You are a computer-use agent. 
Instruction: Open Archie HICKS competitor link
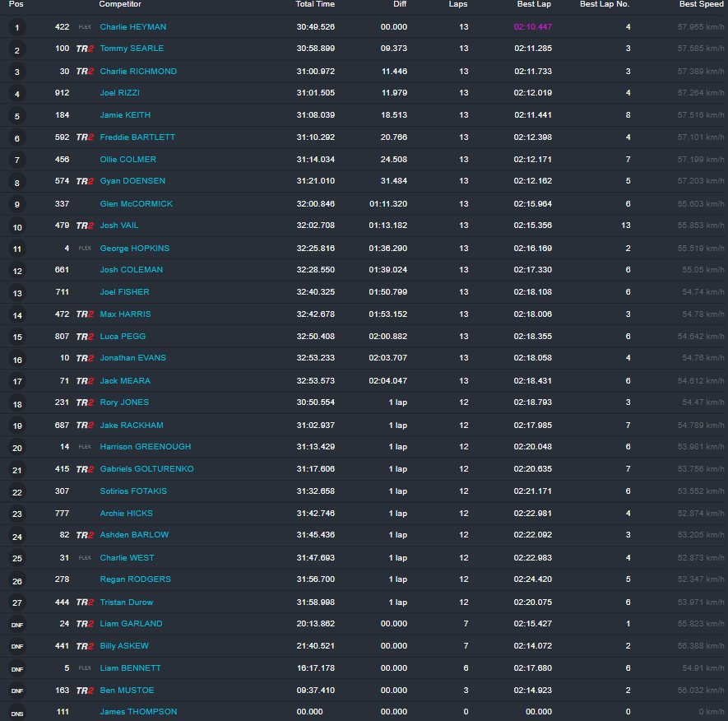click(127, 514)
